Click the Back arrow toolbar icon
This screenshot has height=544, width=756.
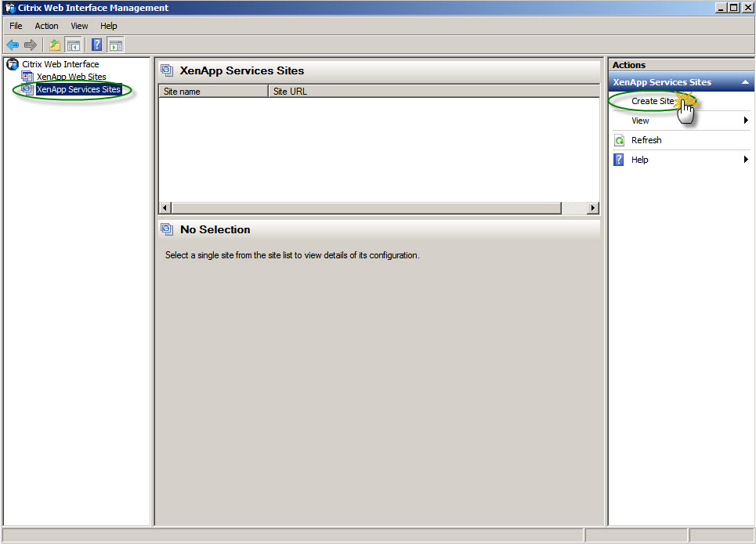click(13, 45)
